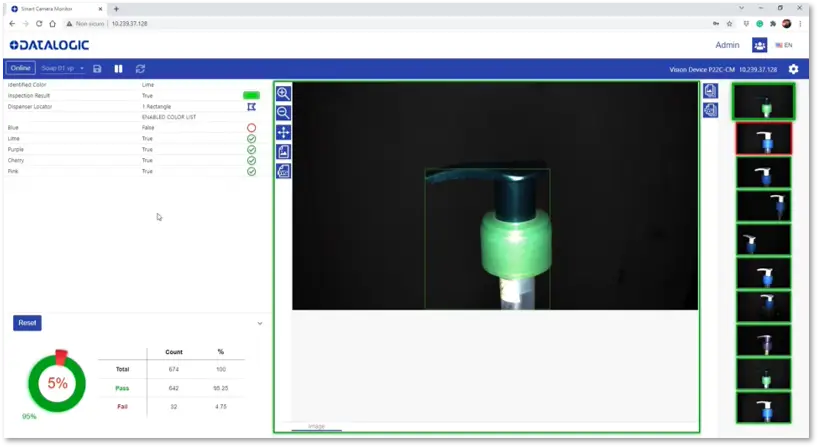Viewport: 818px width, 447px height.
Task: Click the Dispenser Locator flag icon
Action: (251, 106)
